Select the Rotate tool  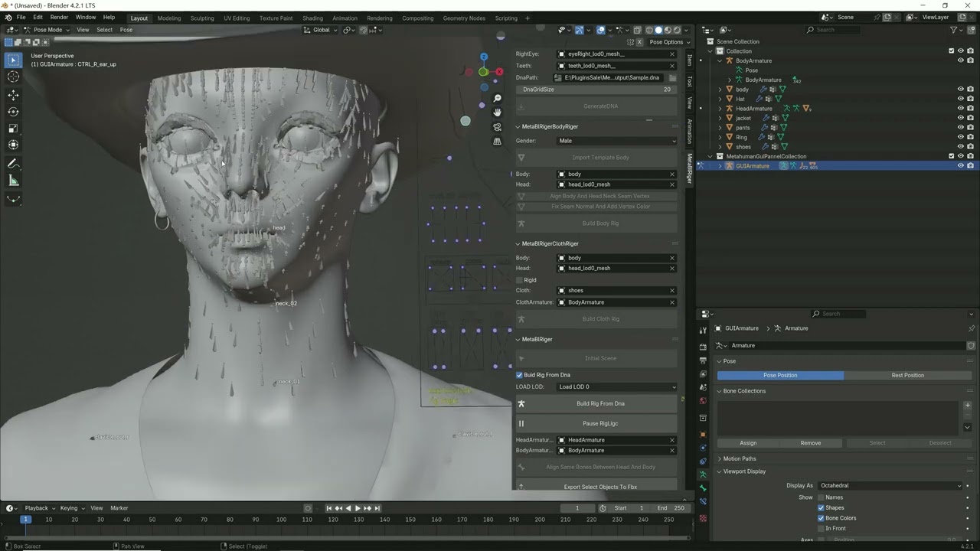[x=13, y=112]
